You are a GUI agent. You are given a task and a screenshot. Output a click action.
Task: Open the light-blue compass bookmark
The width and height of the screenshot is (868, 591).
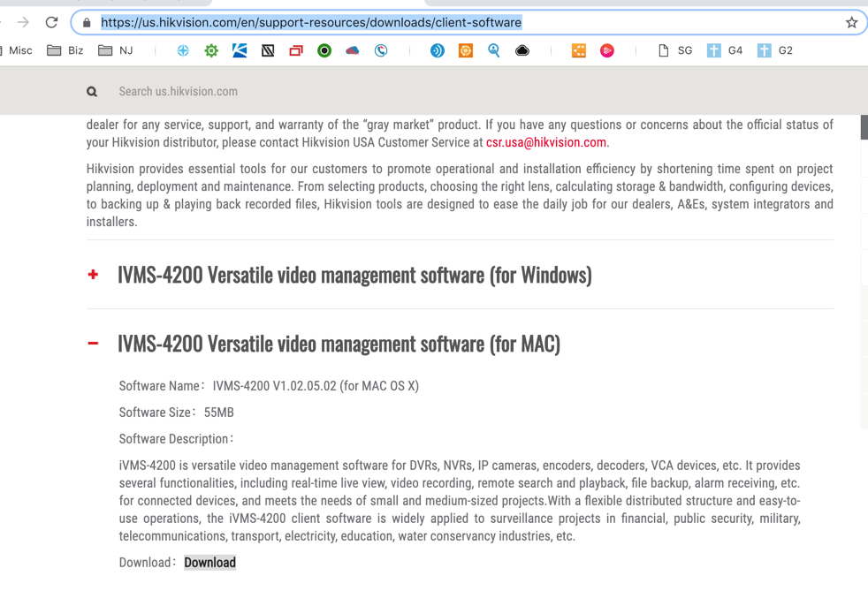pos(183,51)
